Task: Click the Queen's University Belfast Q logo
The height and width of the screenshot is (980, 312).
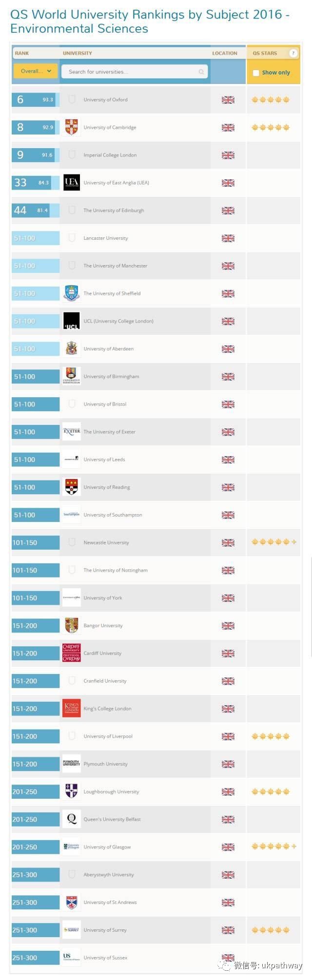Action: [72, 819]
